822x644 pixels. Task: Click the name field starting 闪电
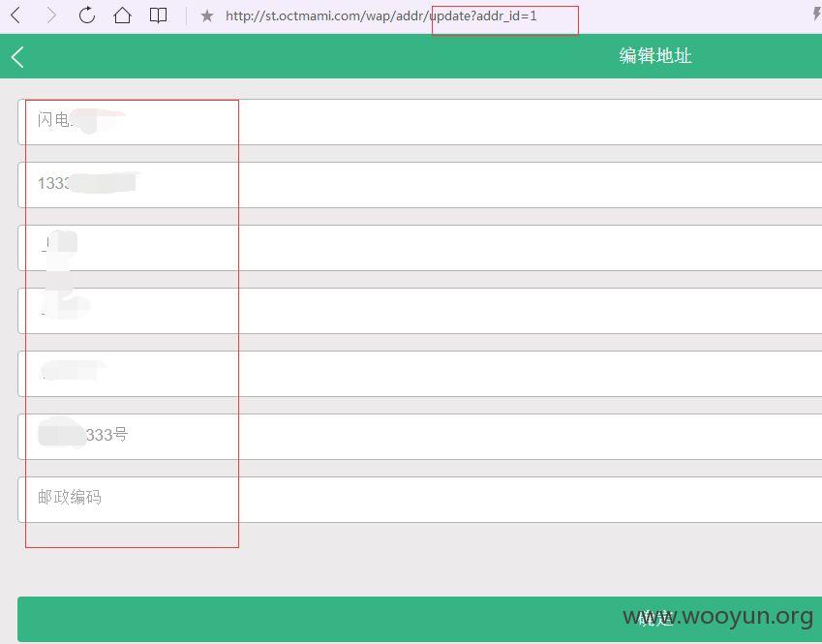pyautogui.click(x=419, y=122)
